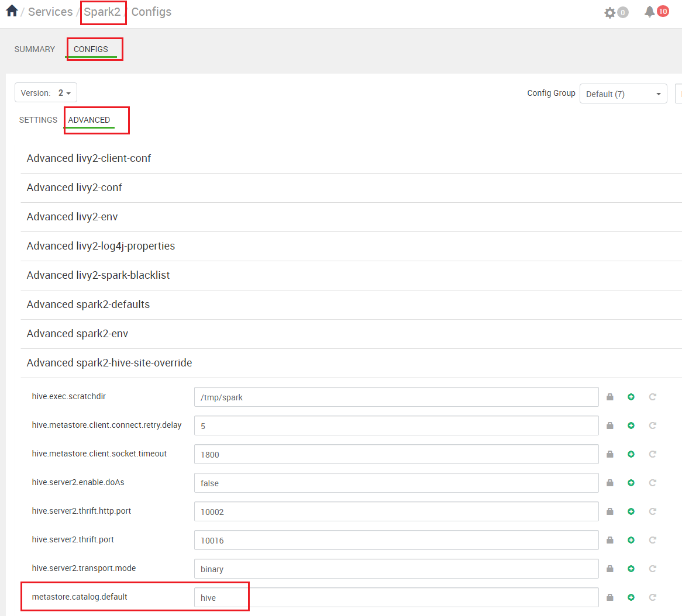Undo changes for hive.server2.enable.doAs
The width and height of the screenshot is (682, 616).
point(652,483)
